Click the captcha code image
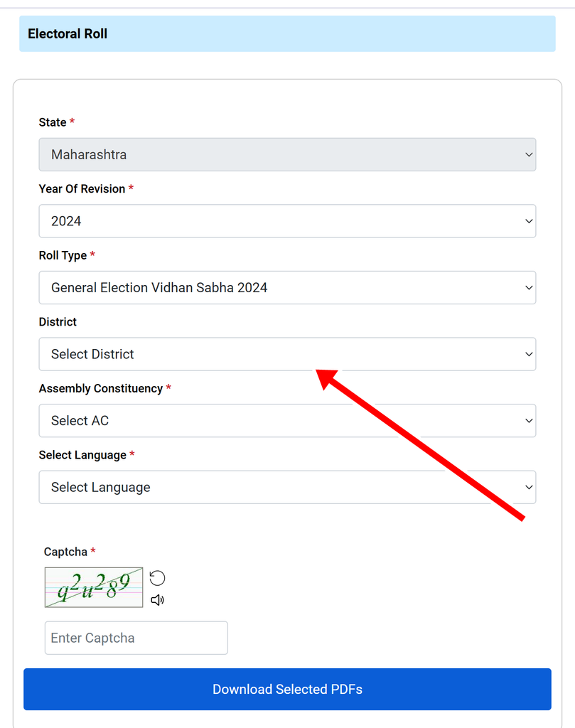The width and height of the screenshot is (575, 728). click(94, 587)
